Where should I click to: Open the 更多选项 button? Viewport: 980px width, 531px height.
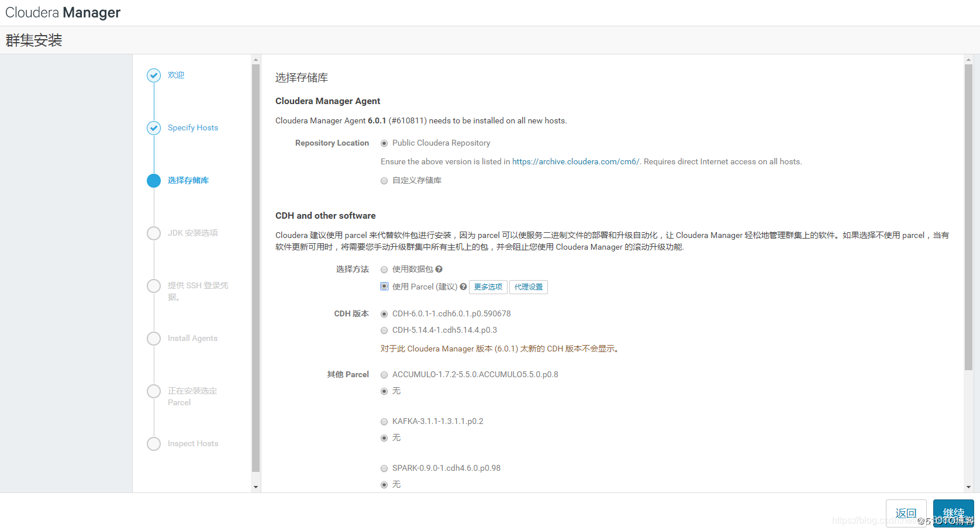point(488,287)
